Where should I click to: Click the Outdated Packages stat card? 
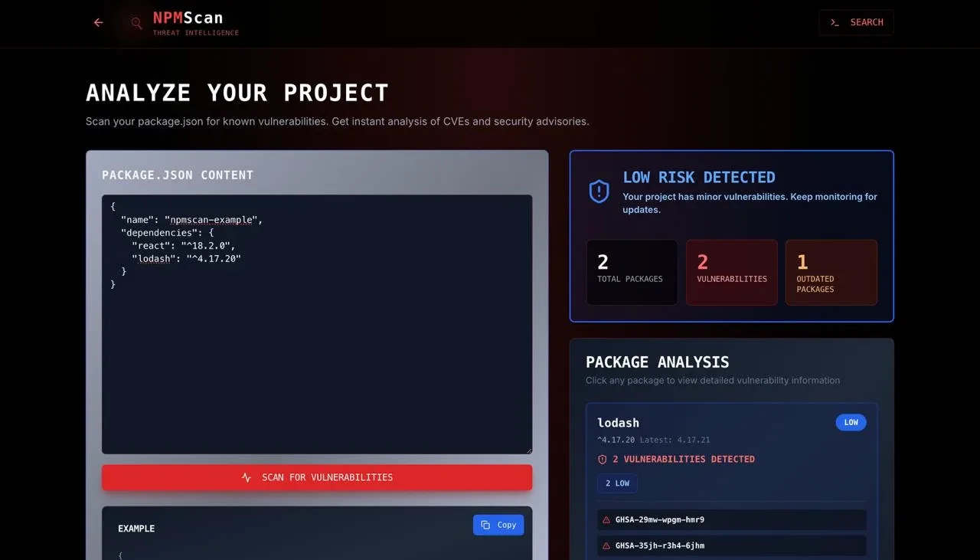click(831, 273)
